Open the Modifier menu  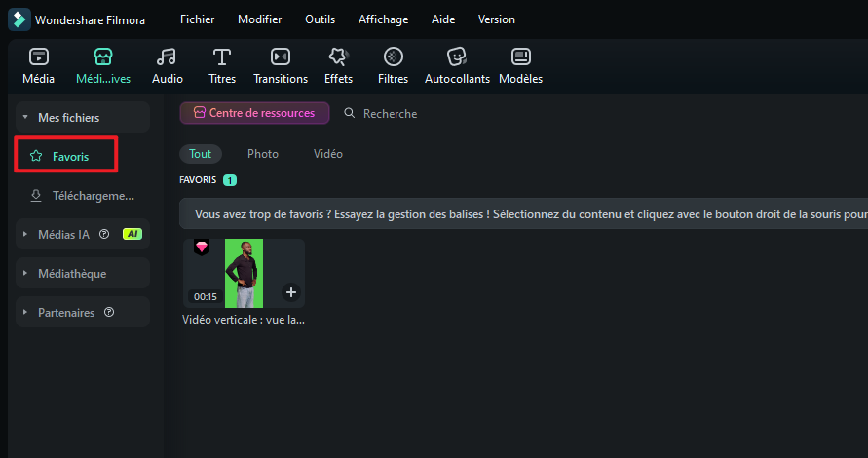point(260,19)
